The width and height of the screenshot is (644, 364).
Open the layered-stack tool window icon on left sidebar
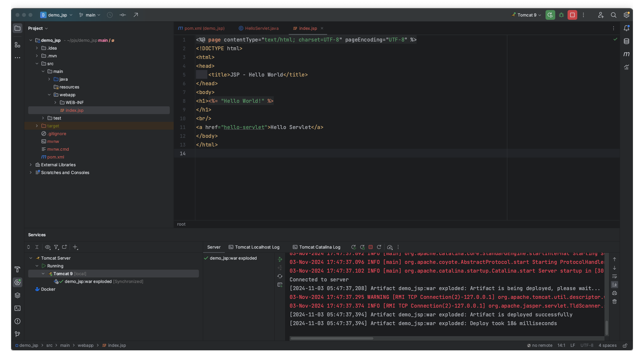[17, 295]
